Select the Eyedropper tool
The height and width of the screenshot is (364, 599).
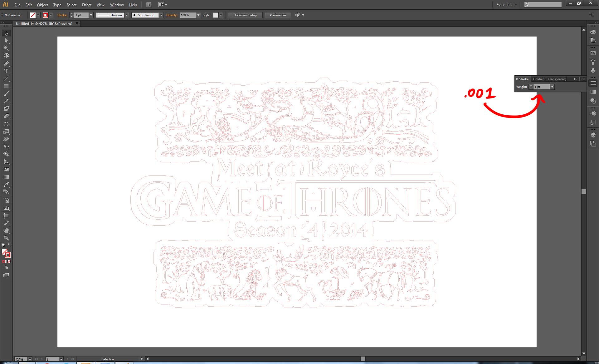pyautogui.click(x=6, y=184)
